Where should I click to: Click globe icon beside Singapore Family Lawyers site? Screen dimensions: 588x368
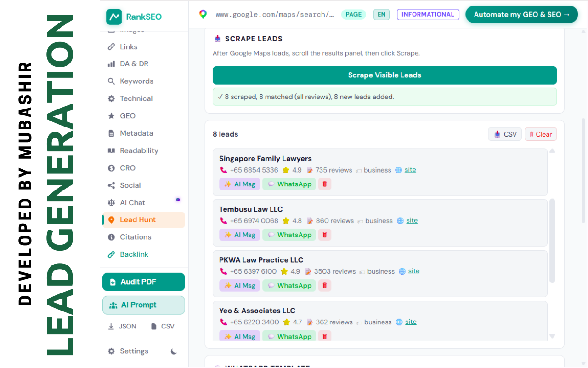pos(399,170)
